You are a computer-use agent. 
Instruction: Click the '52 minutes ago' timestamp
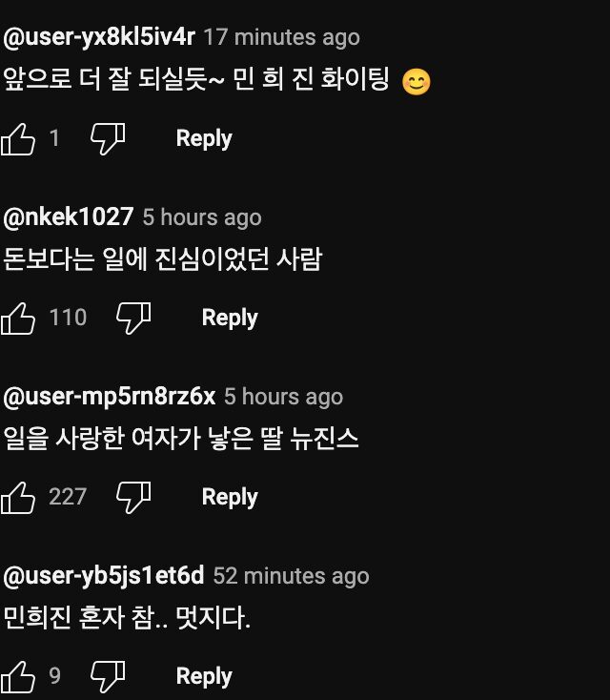coord(291,576)
